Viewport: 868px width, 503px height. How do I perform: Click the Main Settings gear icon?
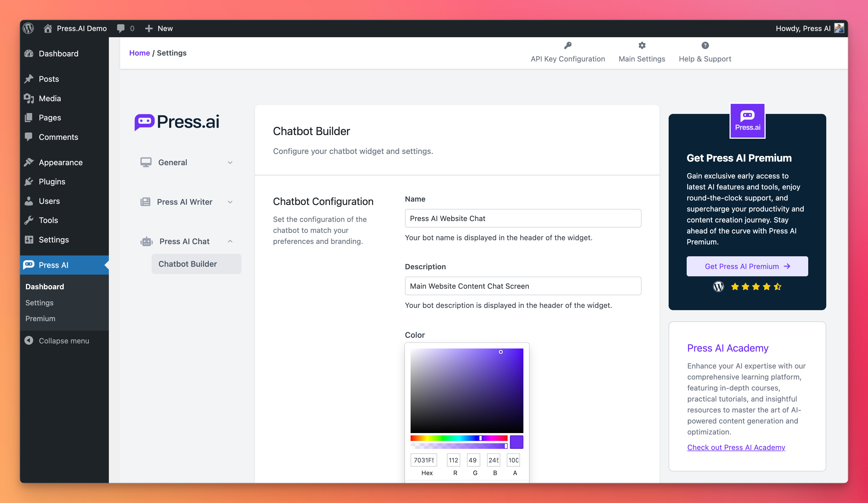642,45
